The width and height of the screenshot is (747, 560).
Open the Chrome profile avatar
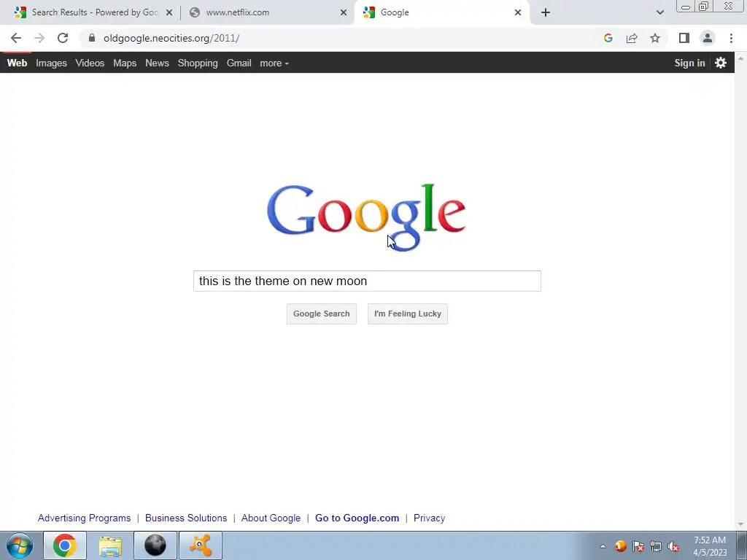point(708,38)
